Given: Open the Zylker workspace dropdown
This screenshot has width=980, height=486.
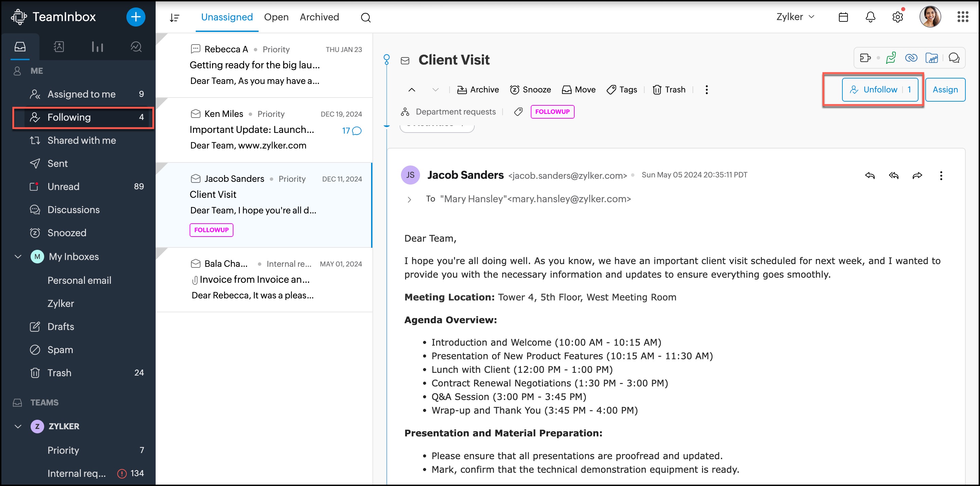Looking at the screenshot, I should pos(795,17).
